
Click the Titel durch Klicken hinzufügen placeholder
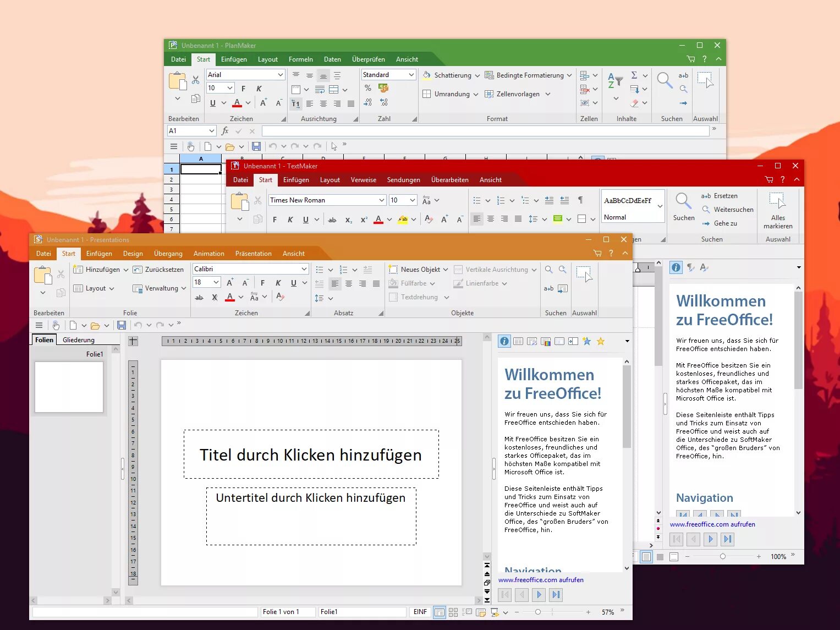coord(311,454)
